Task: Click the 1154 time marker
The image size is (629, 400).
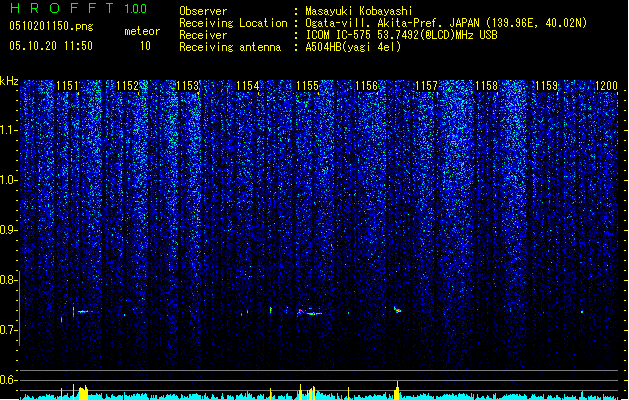Action: click(x=248, y=86)
